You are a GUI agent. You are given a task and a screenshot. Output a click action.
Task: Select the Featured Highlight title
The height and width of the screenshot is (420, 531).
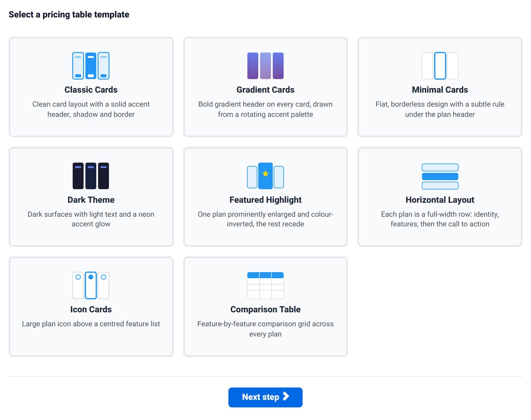tap(265, 200)
